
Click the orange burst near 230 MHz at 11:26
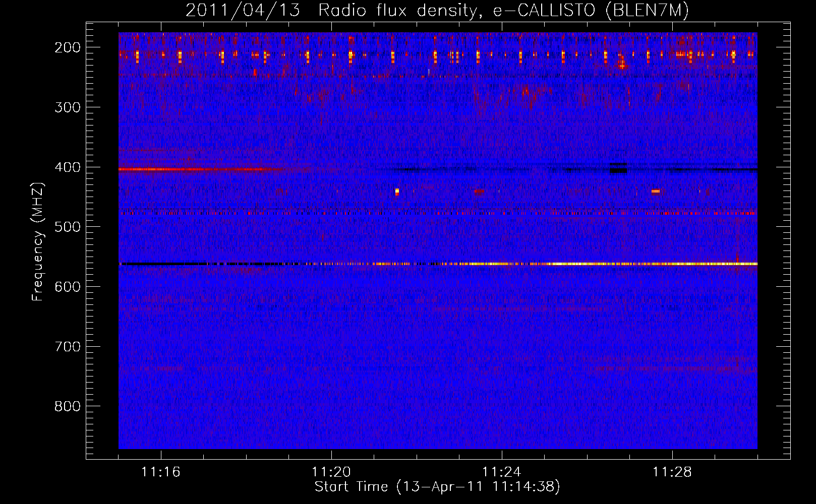pyautogui.click(x=622, y=65)
